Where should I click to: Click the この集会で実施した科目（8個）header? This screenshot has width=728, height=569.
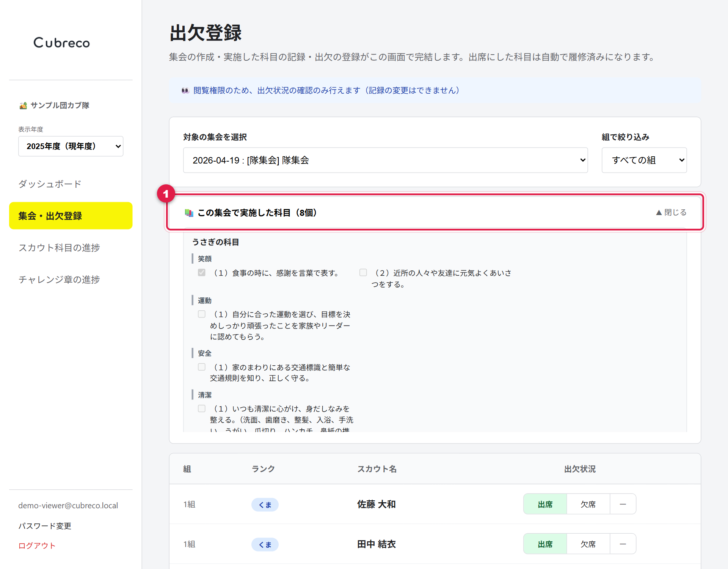(435, 212)
